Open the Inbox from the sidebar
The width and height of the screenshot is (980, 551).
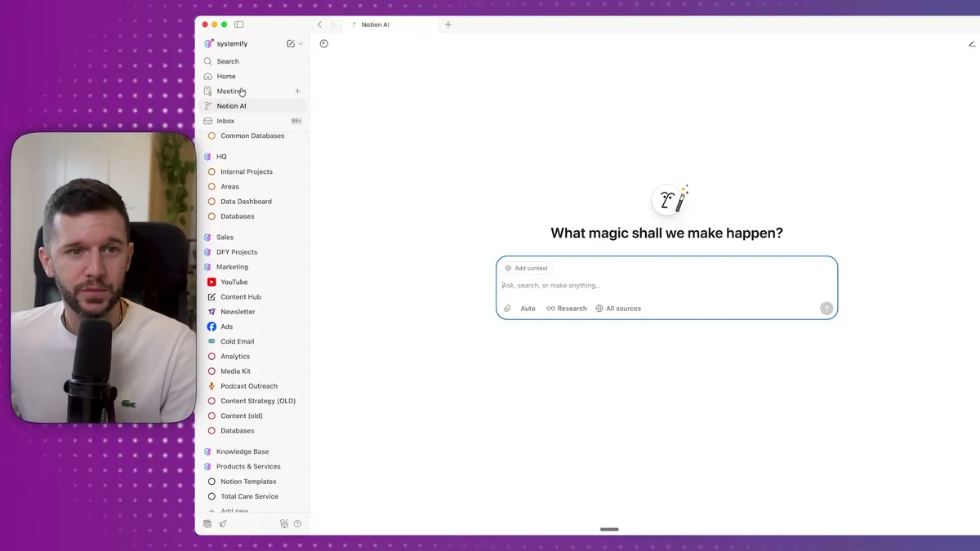point(224,120)
